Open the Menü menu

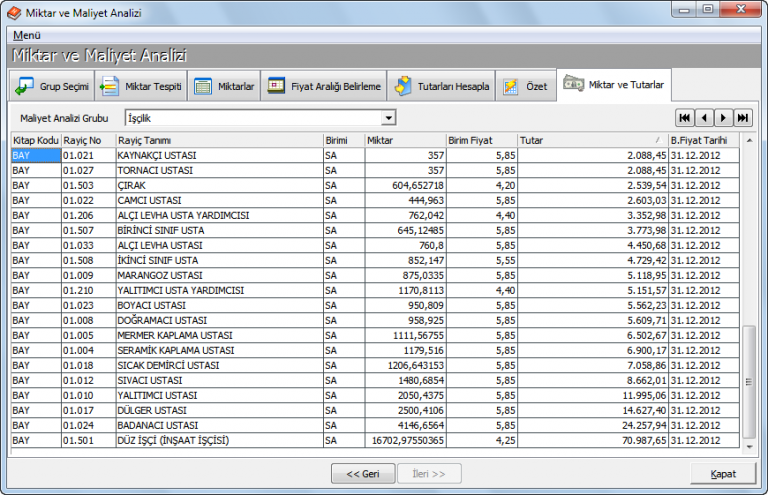pos(27,35)
